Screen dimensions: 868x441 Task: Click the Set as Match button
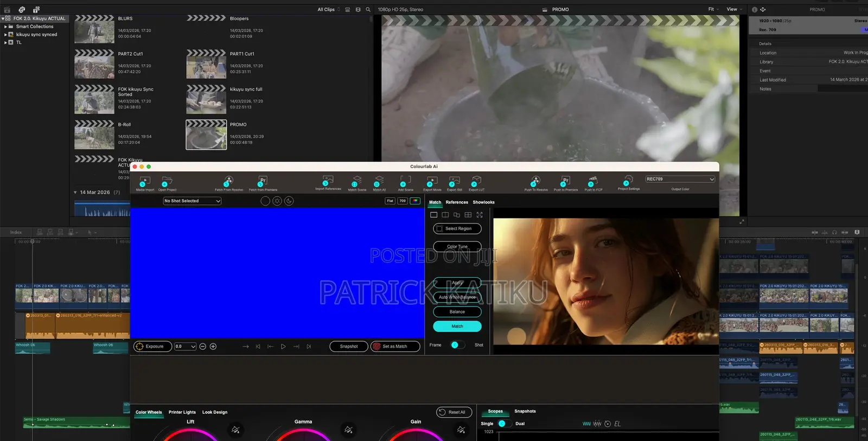click(395, 346)
